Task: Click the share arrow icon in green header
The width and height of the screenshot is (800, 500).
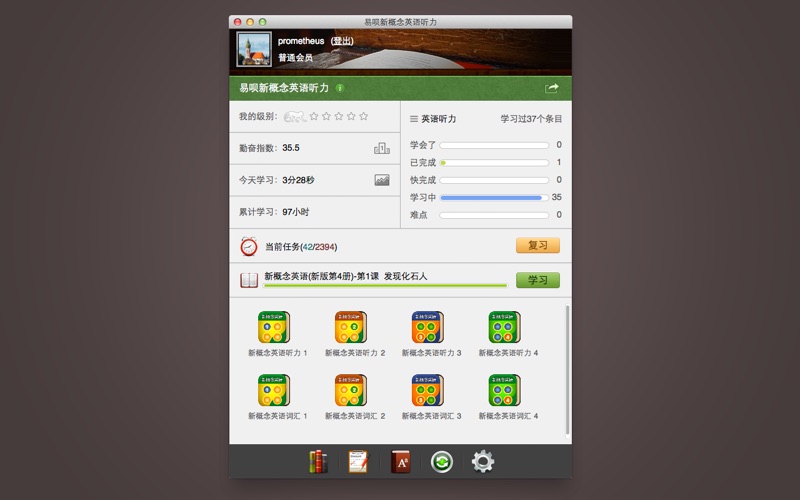Action: [551, 88]
